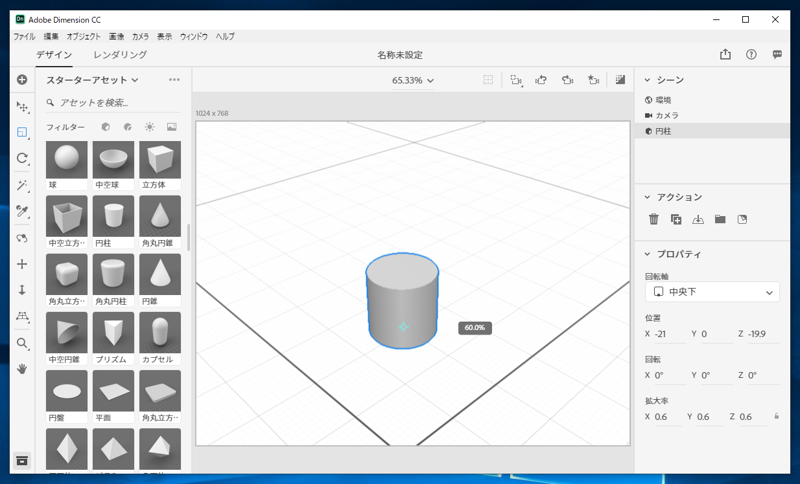Toggle the render preview icon
This screenshot has height=484, width=800.
pyautogui.click(x=620, y=80)
